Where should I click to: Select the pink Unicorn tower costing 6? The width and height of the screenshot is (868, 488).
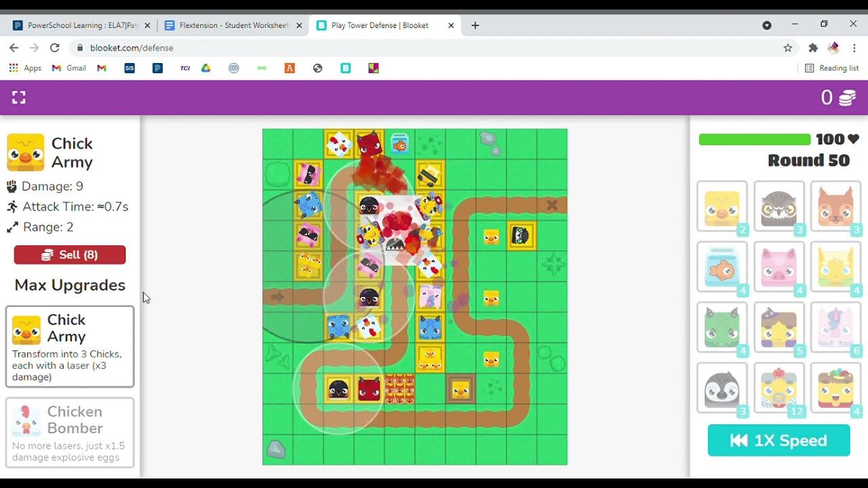(835, 327)
